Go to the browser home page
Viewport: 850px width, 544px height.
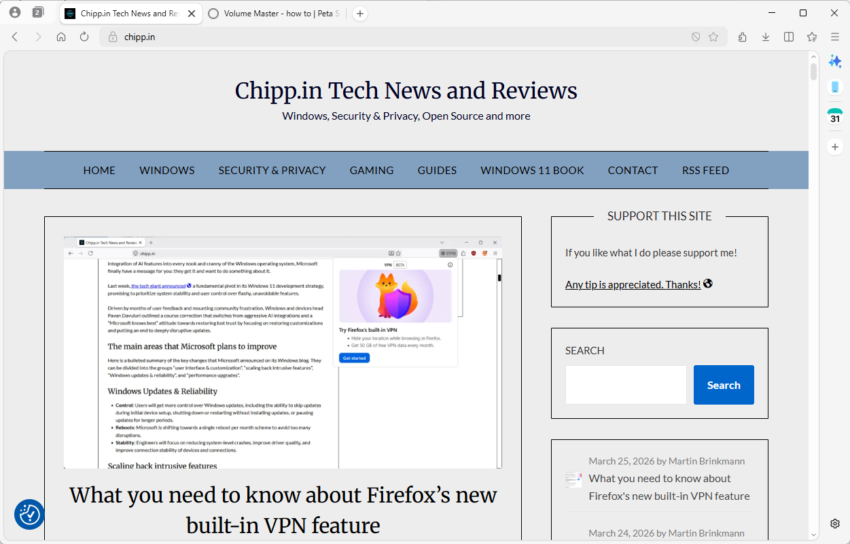61,37
